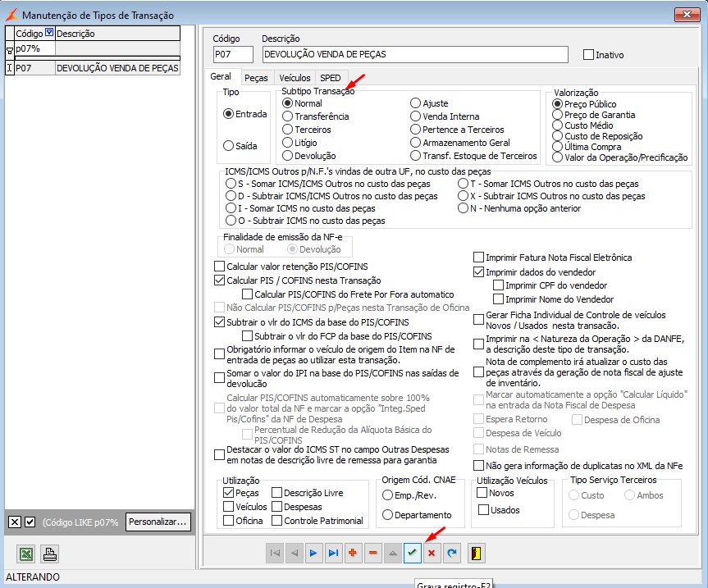Choose Transferência subtype
This screenshot has height=588, width=708.
pyautogui.click(x=288, y=116)
